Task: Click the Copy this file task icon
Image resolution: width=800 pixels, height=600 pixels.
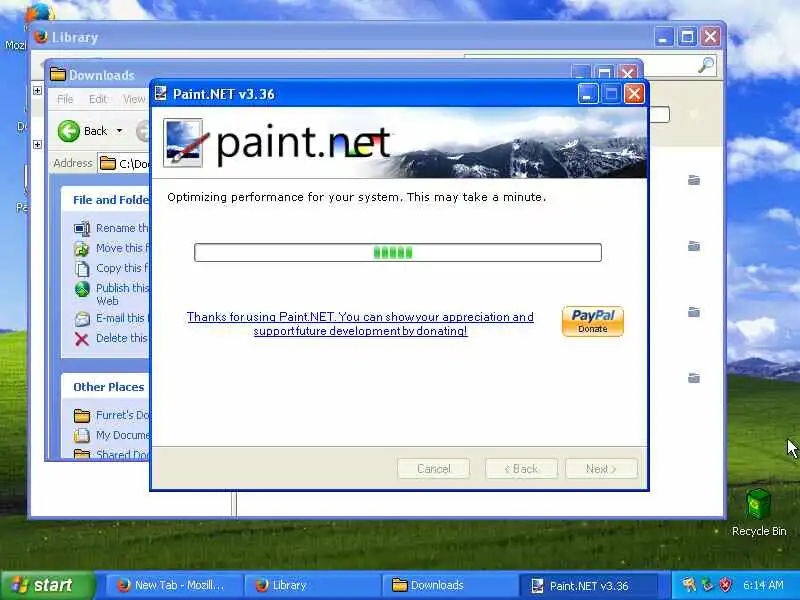Action: pyautogui.click(x=82, y=268)
